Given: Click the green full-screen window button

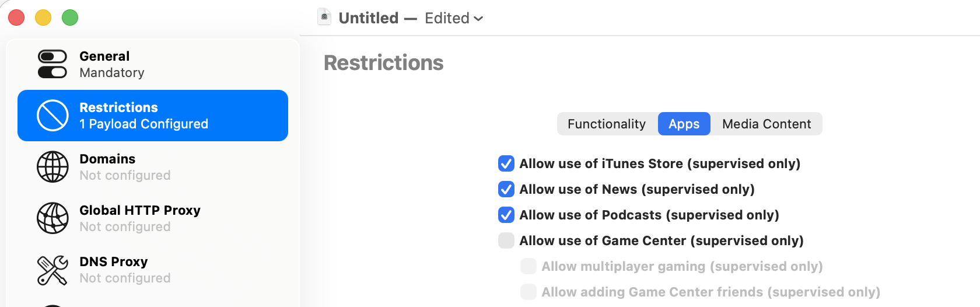Looking at the screenshot, I should click(x=70, y=18).
